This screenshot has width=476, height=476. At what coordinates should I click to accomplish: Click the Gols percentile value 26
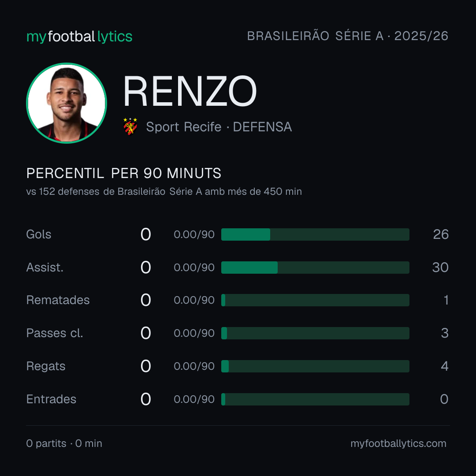point(441,234)
